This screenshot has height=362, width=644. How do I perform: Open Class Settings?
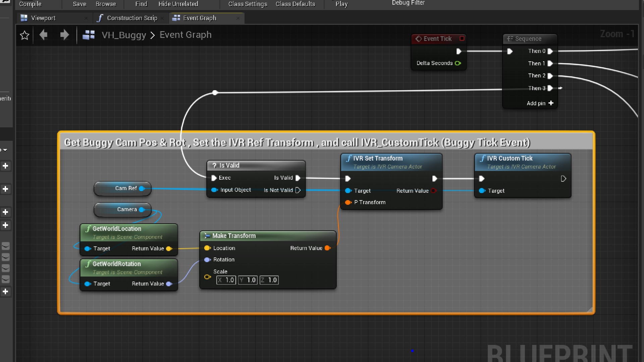(x=248, y=4)
